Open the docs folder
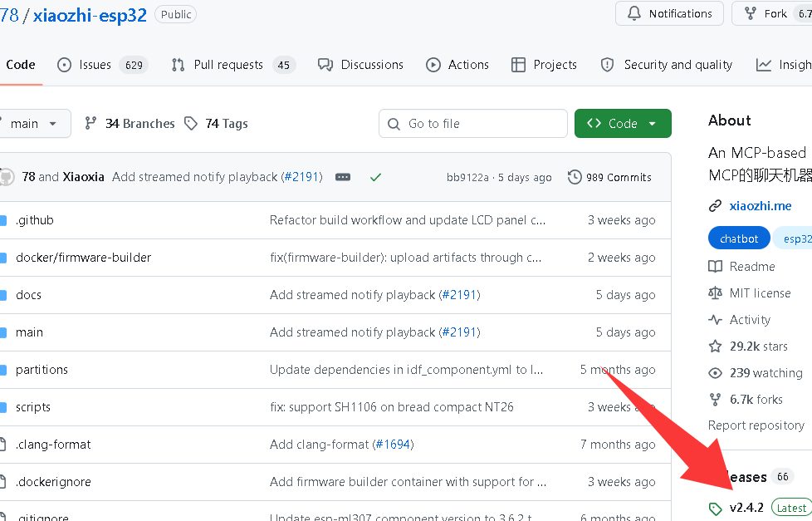Screen dimensions: 812x521 pyautogui.click(x=28, y=295)
